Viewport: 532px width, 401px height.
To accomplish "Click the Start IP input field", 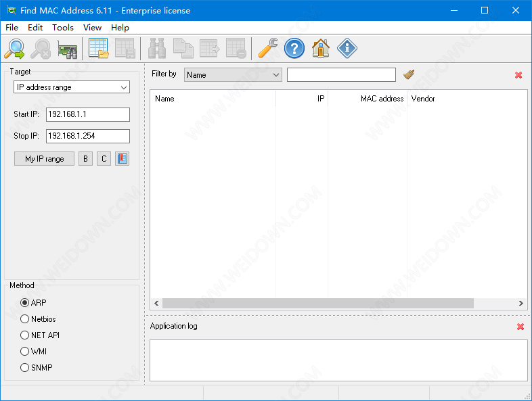I will point(88,114).
